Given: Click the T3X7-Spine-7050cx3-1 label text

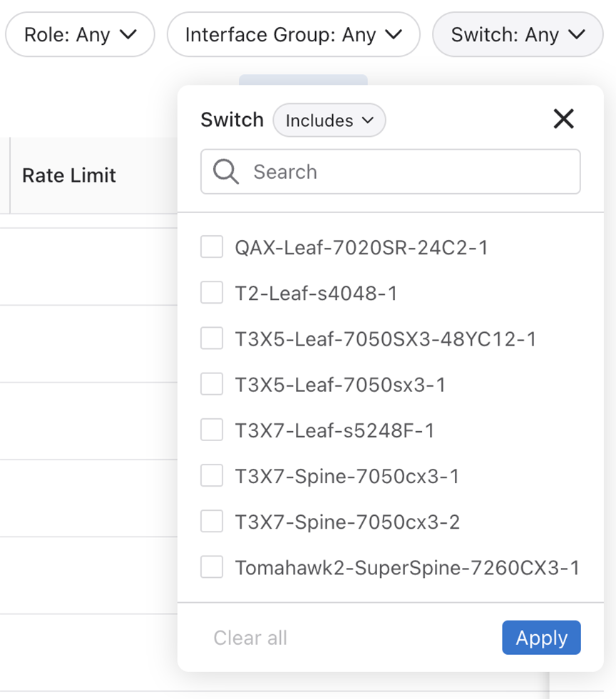Looking at the screenshot, I should (x=347, y=476).
